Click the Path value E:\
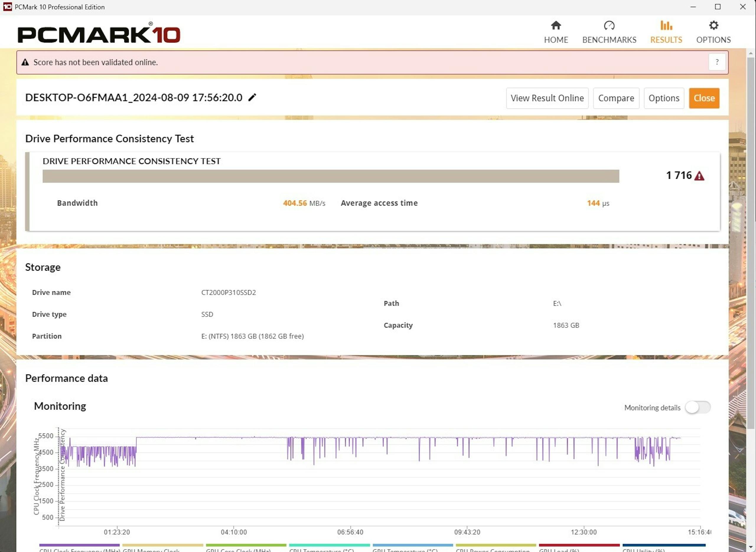This screenshot has height=552, width=756. pyautogui.click(x=557, y=303)
